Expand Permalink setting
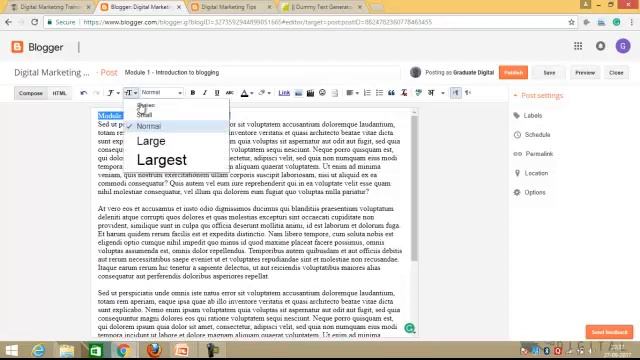This screenshot has height=360, width=640. pos(533,154)
